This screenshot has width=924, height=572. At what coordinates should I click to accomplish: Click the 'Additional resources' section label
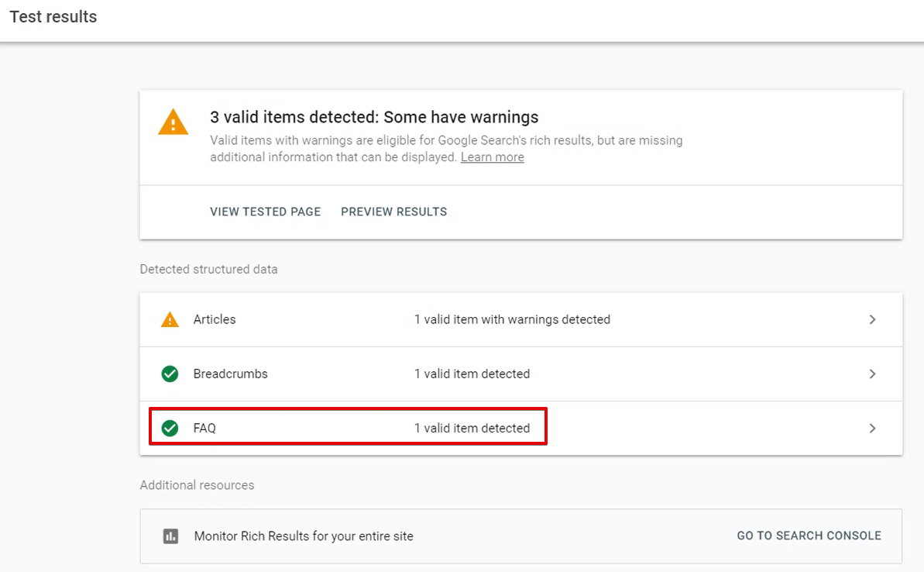pos(197,485)
